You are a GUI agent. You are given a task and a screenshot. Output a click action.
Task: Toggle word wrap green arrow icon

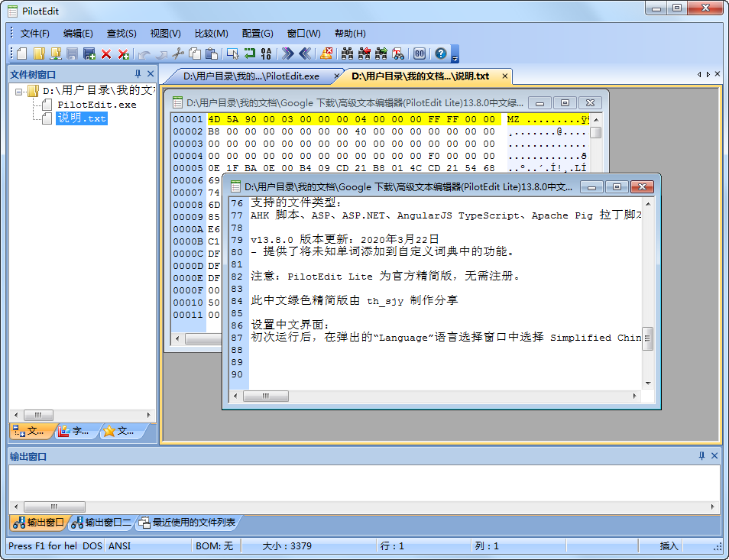pyautogui.click(x=250, y=54)
